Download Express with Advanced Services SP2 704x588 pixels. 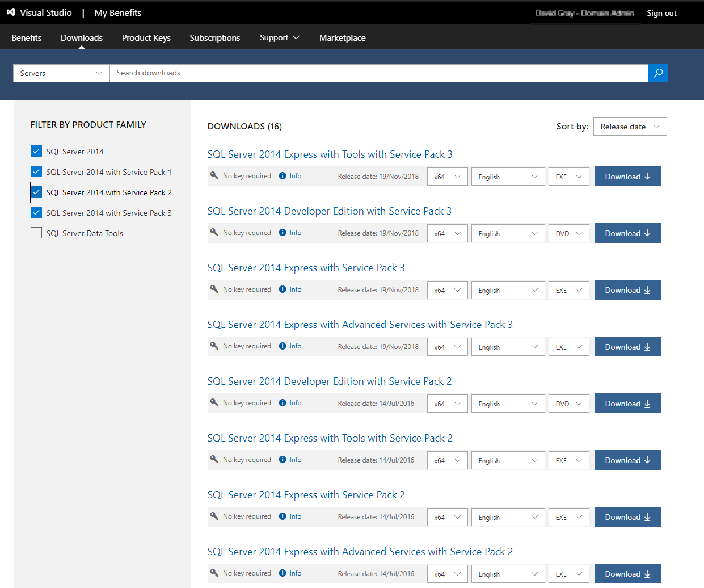click(x=628, y=574)
